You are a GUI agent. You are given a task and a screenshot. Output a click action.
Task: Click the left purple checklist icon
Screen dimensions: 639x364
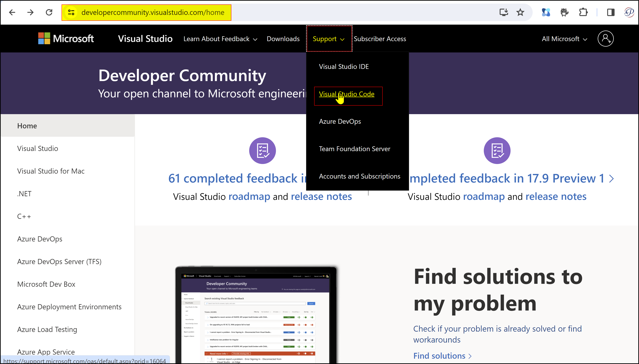pyautogui.click(x=262, y=150)
